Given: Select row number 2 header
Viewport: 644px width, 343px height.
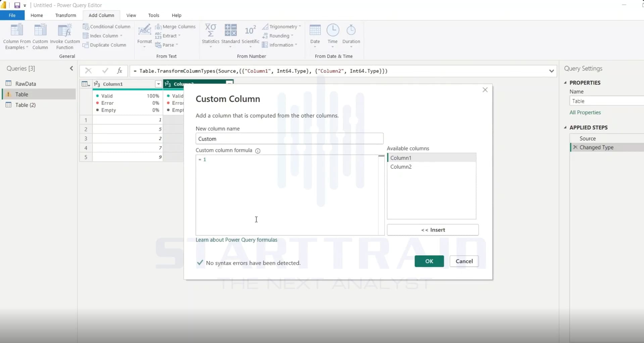Looking at the screenshot, I should [x=86, y=129].
